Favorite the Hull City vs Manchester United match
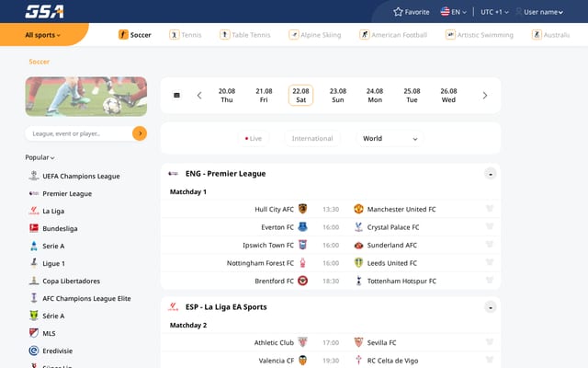Image resolution: width=588 pixels, height=368 pixels. tap(490, 209)
